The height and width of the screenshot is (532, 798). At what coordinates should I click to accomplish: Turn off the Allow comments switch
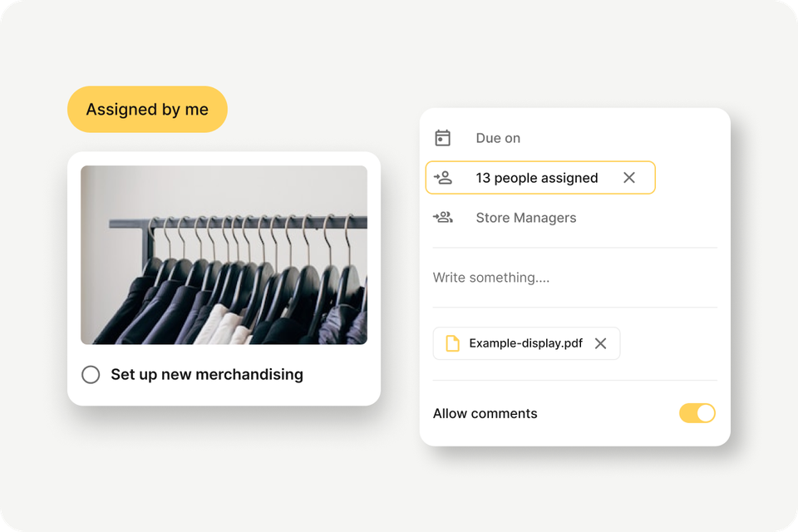pos(697,413)
